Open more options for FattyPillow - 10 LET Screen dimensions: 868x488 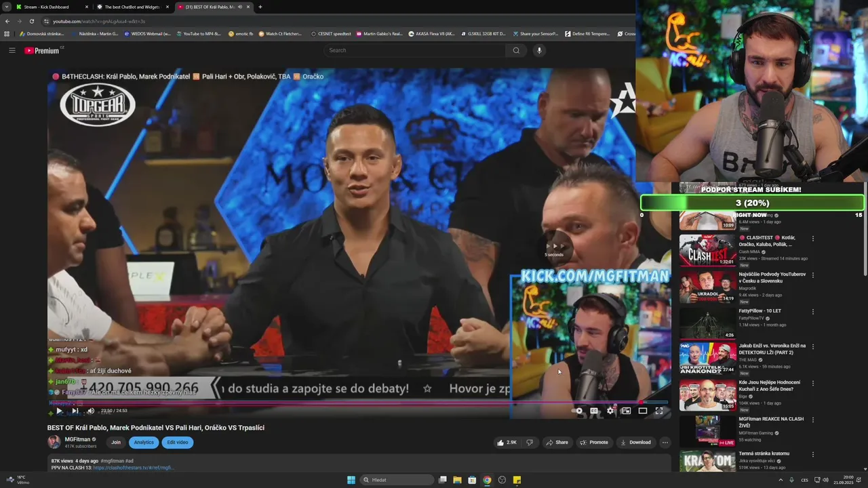(x=812, y=312)
